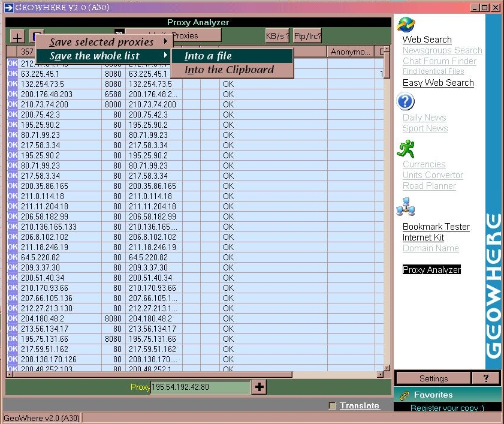Click the ? help button beside Settings

(485, 378)
